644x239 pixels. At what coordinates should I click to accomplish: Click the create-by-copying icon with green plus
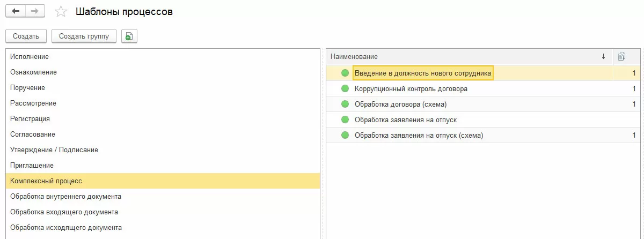pos(129,36)
